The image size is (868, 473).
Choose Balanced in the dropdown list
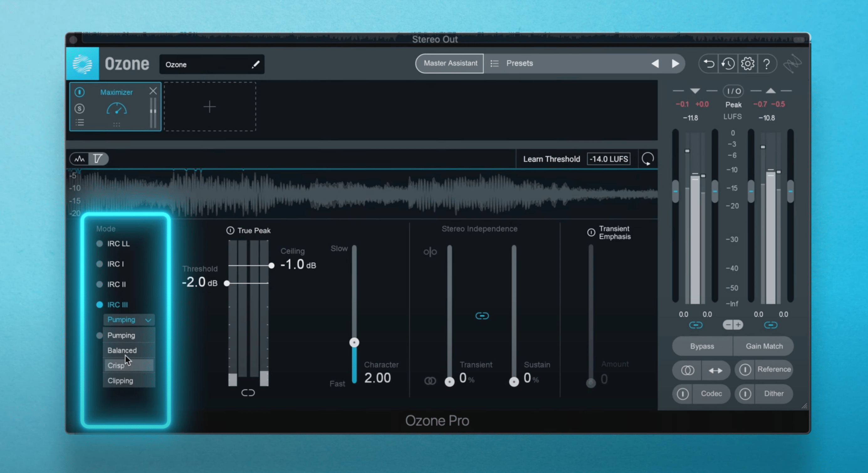pos(129,351)
